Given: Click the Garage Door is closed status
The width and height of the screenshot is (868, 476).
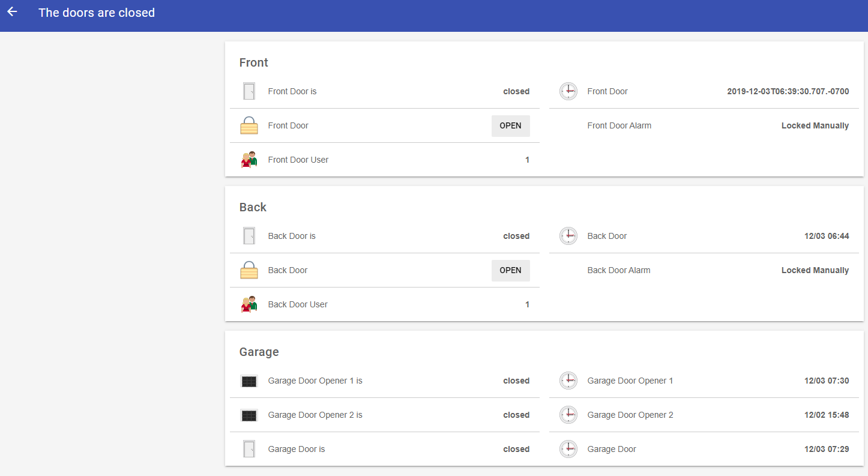Looking at the screenshot, I should pyautogui.click(x=516, y=449).
